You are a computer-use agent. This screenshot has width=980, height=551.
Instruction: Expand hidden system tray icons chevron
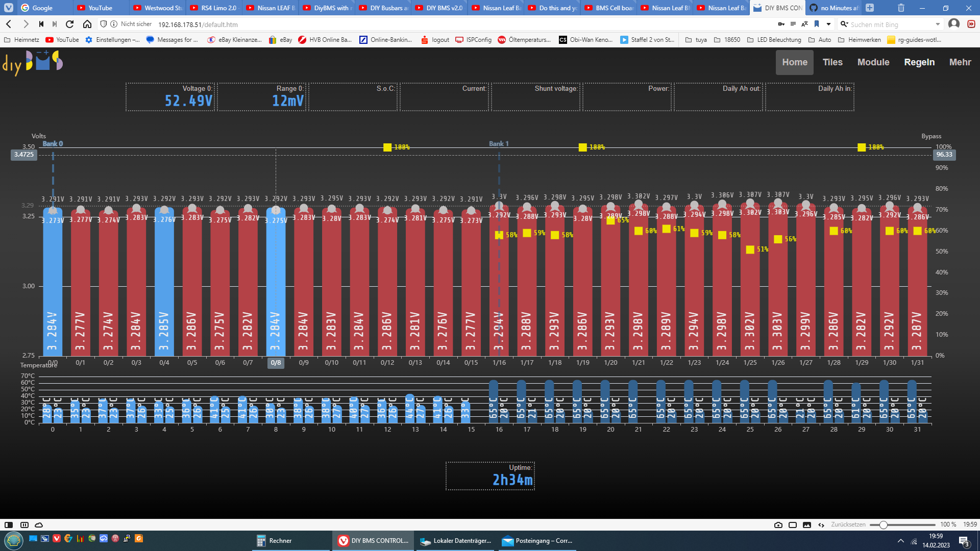(900, 541)
